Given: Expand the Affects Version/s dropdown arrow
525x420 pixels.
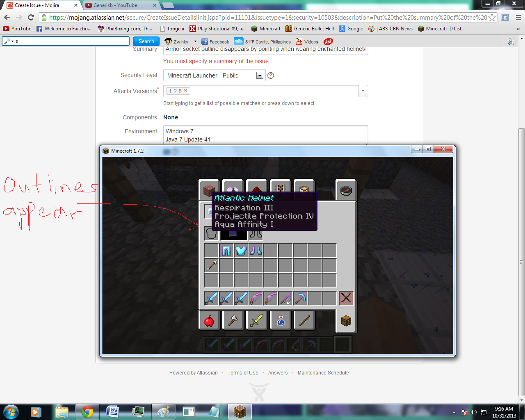Looking at the screenshot, I should pyautogui.click(x=363, y=91).
